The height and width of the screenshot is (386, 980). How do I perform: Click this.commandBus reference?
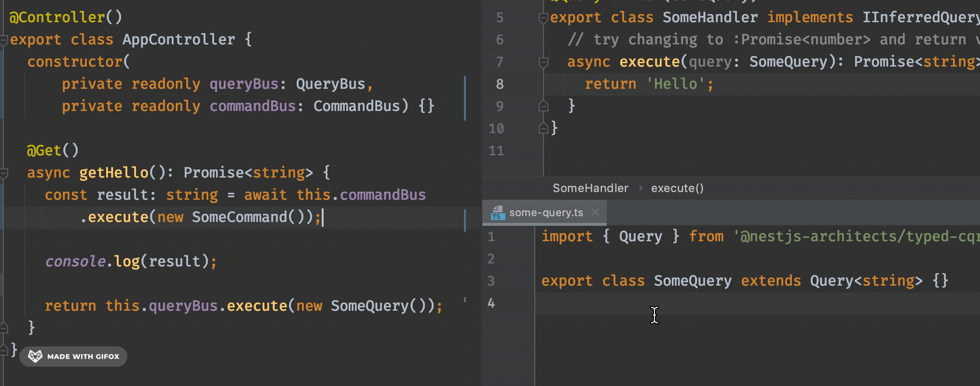pyautogui.click(x=361, y=195)
